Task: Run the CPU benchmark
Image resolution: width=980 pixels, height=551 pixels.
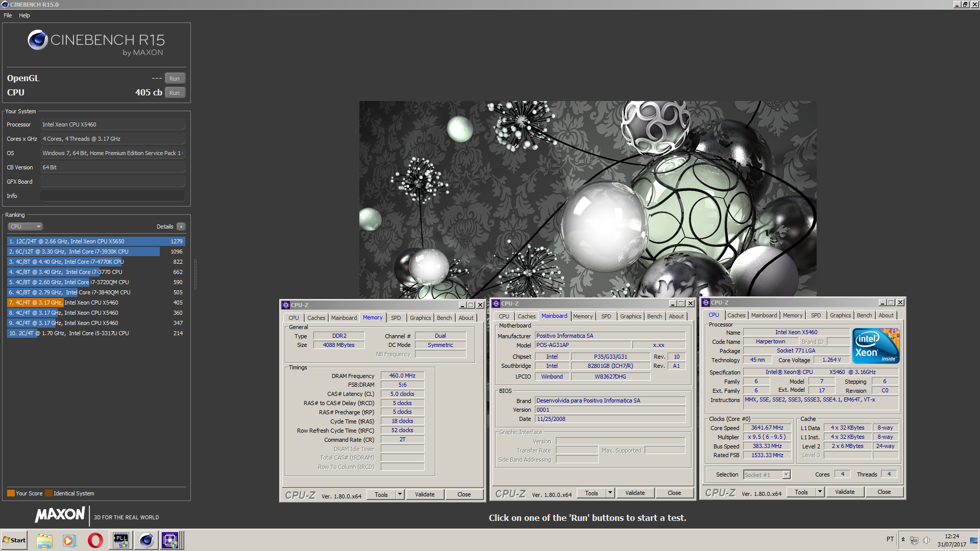Action: click(x=175, y=93)
